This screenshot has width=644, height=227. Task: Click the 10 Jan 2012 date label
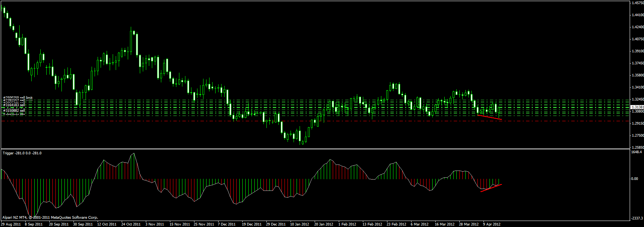click(300, 224)
